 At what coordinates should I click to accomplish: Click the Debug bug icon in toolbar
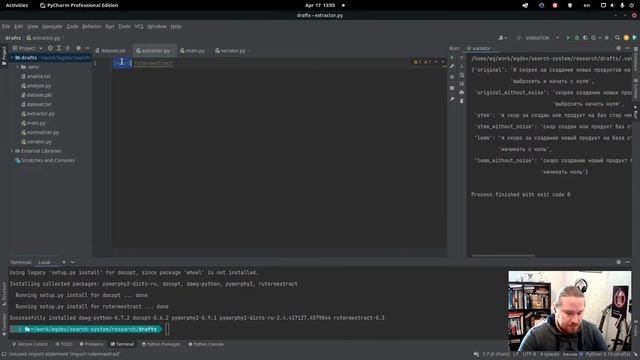577,38
